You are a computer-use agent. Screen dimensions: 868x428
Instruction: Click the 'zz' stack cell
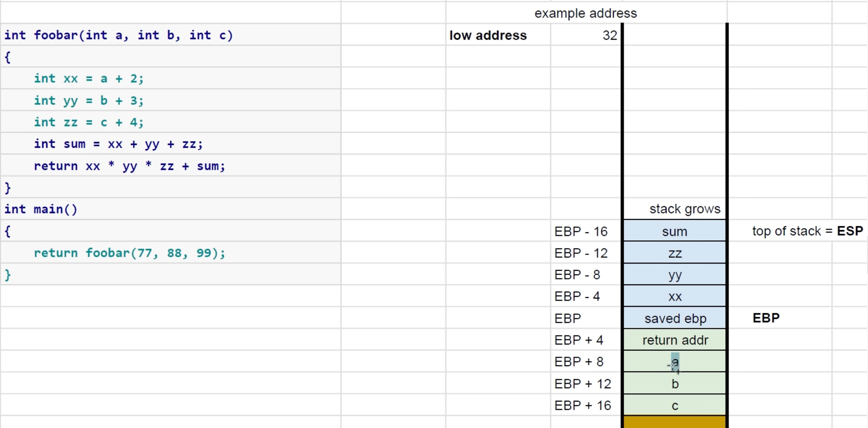pyautogui.click(x=674, y=253)
